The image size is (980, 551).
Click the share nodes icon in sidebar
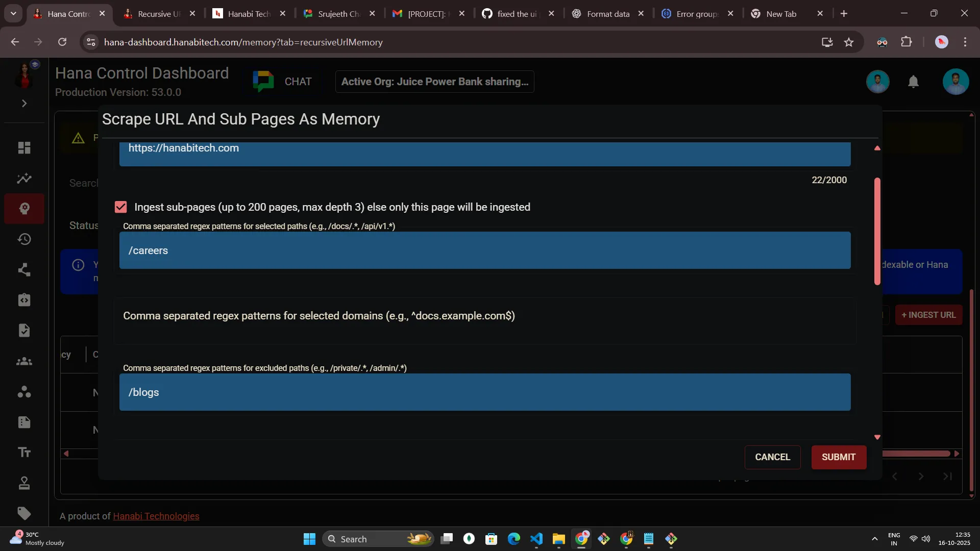pyautogui.click(x=24, y=270)
